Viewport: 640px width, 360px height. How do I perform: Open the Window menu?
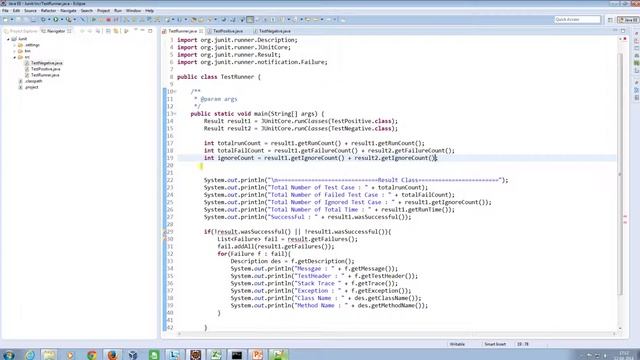(133, 11)
